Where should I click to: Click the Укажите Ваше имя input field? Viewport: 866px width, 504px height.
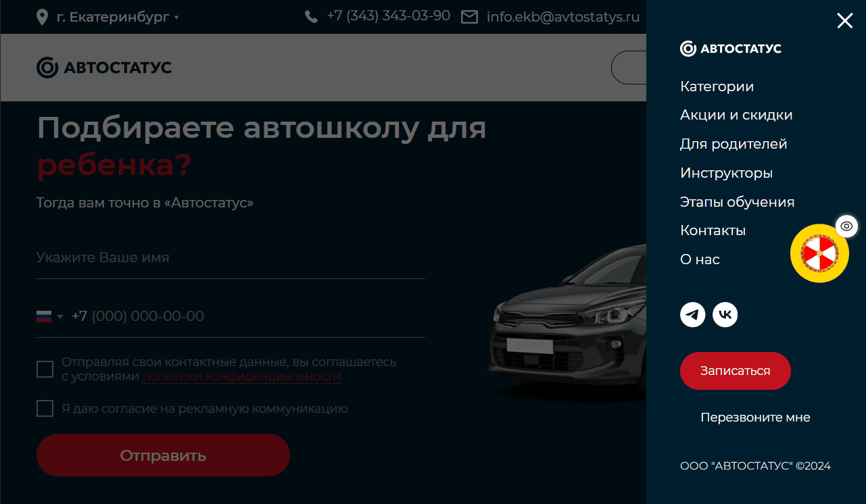tap(231, 258)
